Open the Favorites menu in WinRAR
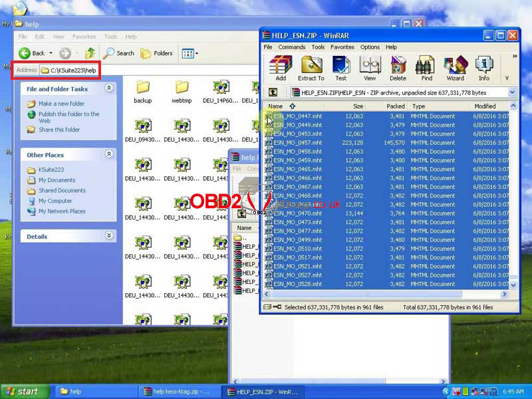The image size is (532, 399). click(342, 47)
